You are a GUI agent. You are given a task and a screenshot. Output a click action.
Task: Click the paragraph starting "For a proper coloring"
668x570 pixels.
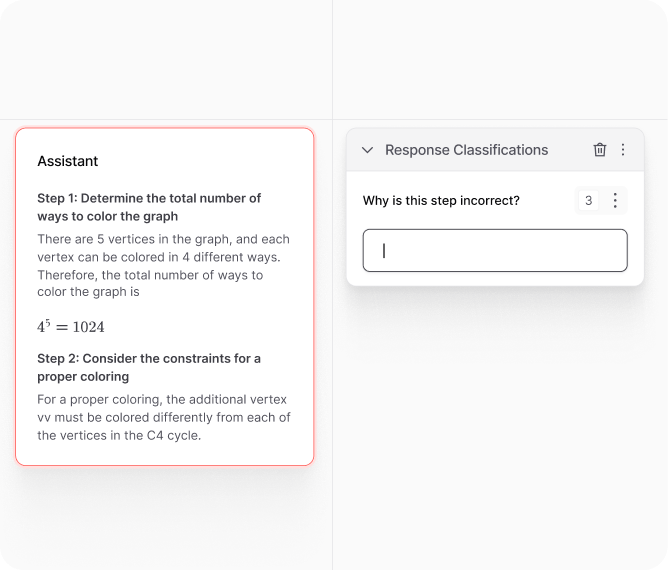click(x=163, y=417)
